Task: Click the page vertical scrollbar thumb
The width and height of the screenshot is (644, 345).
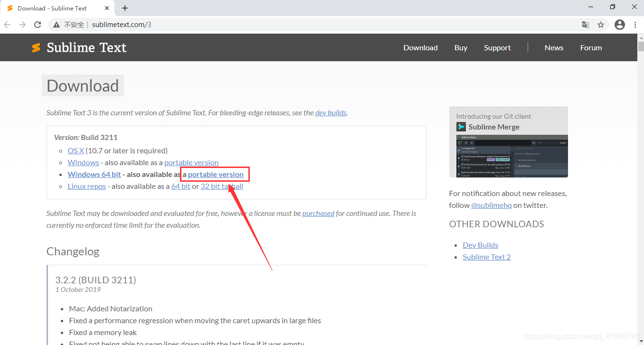Action: (x=641, y=47)
